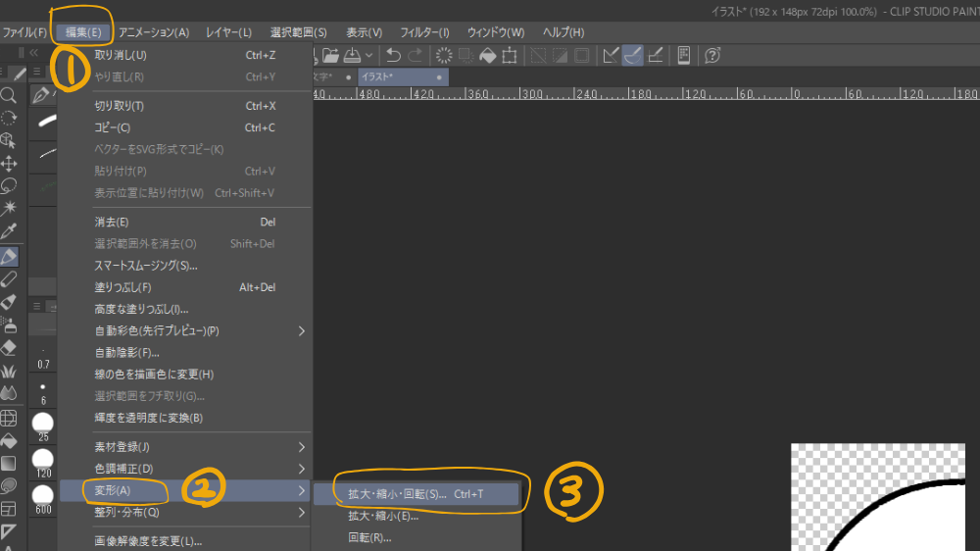
Task: Open the 選択範囲(S) menu
Action: click(x=298, y=32)
